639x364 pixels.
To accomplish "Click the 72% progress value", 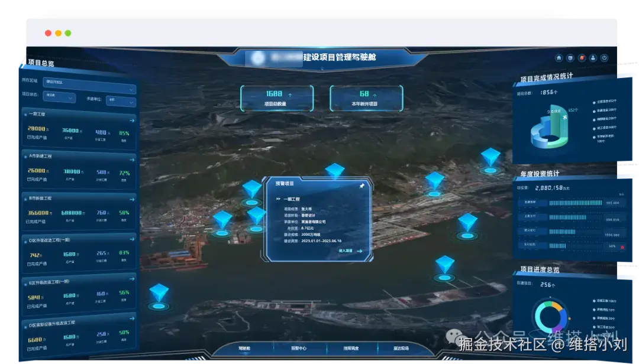I will click(x=124, y=173).
